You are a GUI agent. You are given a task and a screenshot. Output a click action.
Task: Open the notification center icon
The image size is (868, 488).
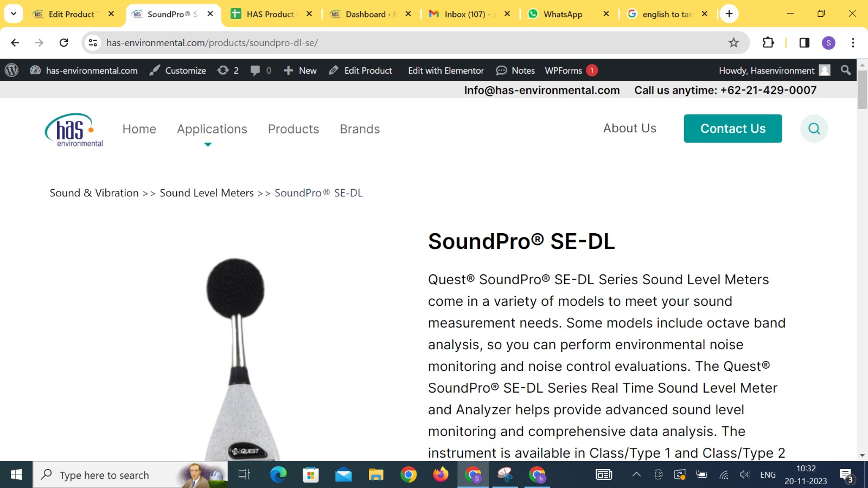[x=847, y=476]
